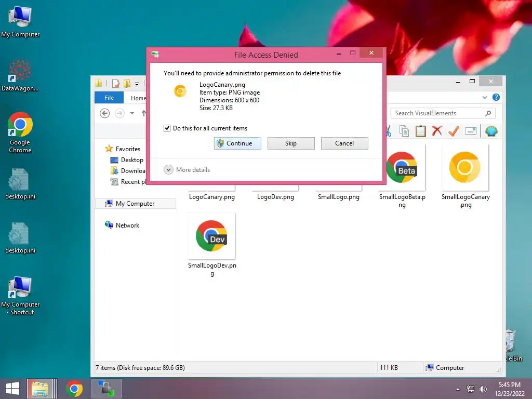The image size is (532, 399).
Task: Click the LogoCanary.png icon in the dialog
Action: tap(180, 91)
